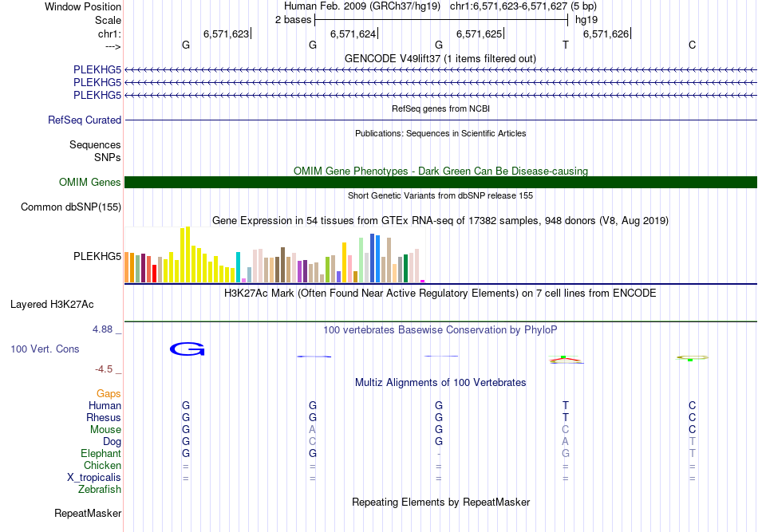The height and width of the screenshot is (532, 758).
Task: Click the hg19 label beside the scale bar
Action: [586, 20]
